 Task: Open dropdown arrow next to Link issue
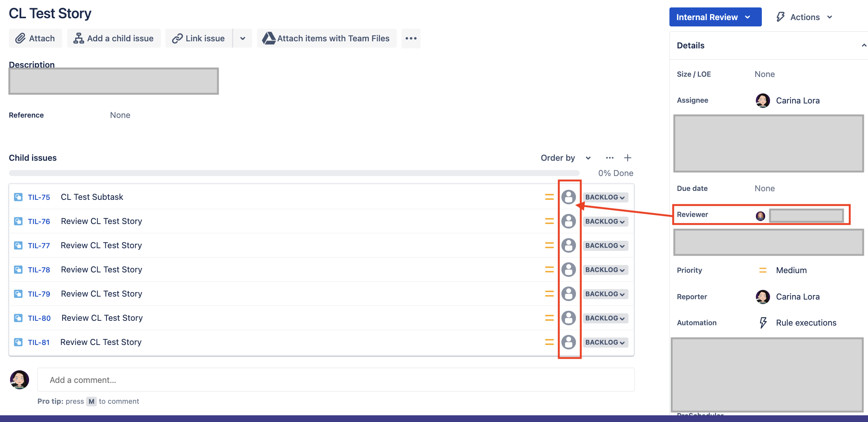click(x=243, y=38)
